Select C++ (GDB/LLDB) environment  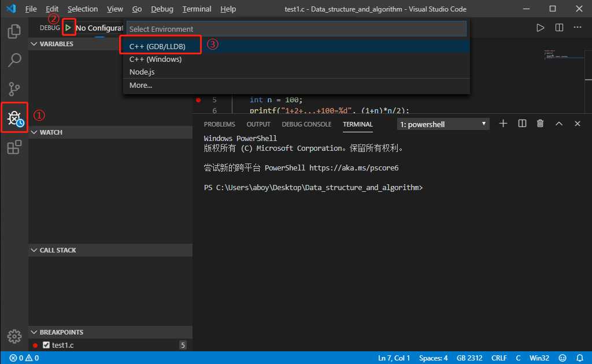click(x=297, y=46)
